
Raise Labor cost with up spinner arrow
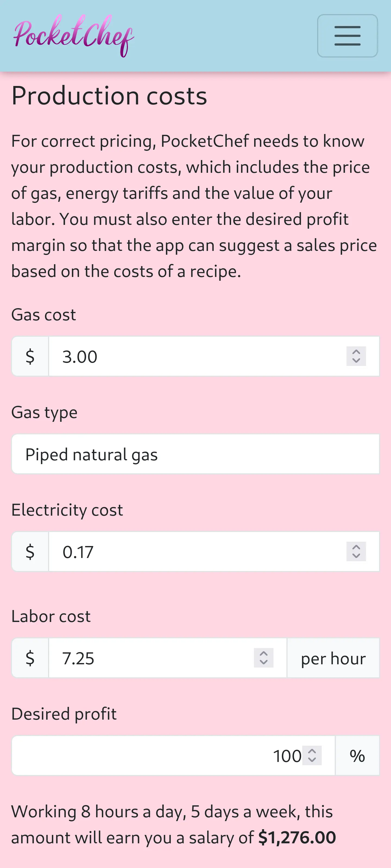coord(263,653)
